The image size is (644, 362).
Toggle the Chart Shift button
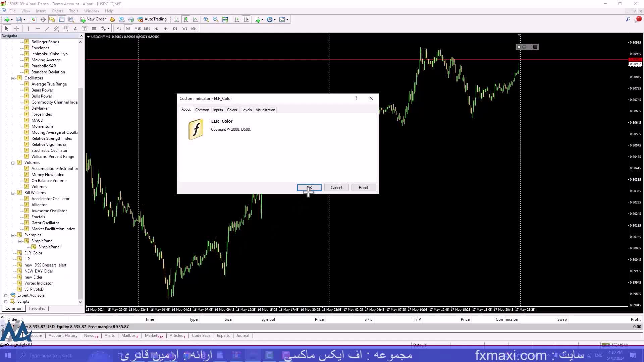pos(246,19)
